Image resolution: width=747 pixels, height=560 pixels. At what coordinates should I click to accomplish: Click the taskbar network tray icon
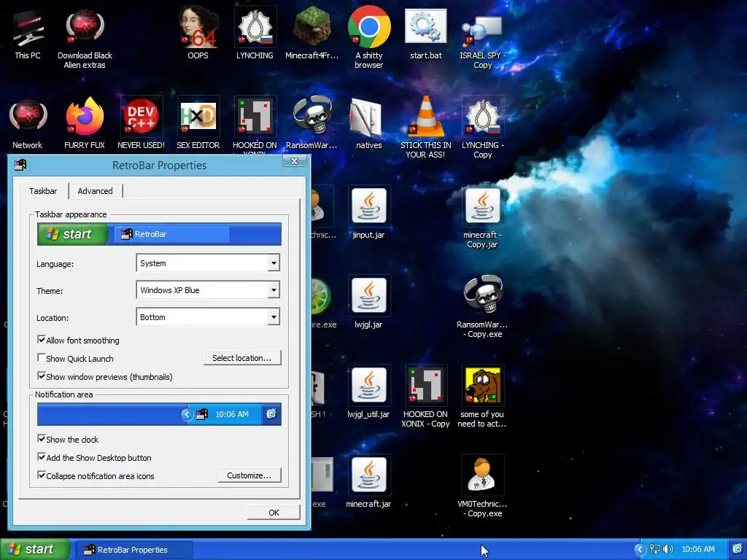tap(655, 549)
